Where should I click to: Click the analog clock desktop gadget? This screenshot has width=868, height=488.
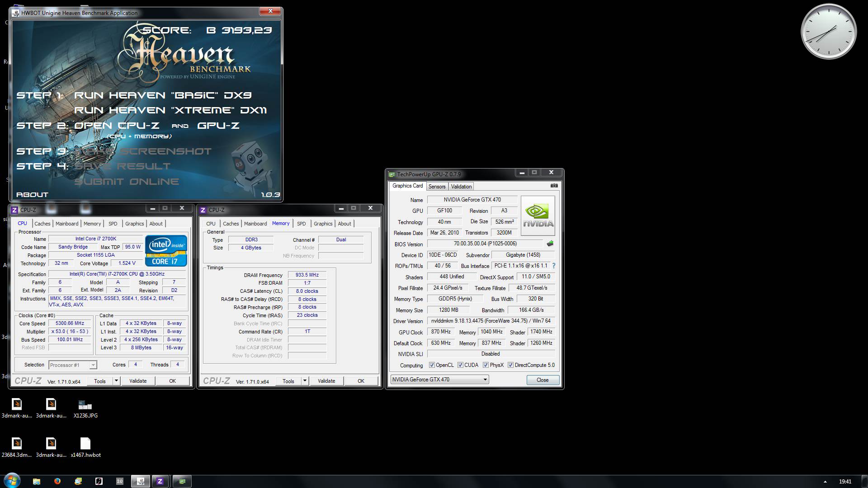(x=828, y=32)
